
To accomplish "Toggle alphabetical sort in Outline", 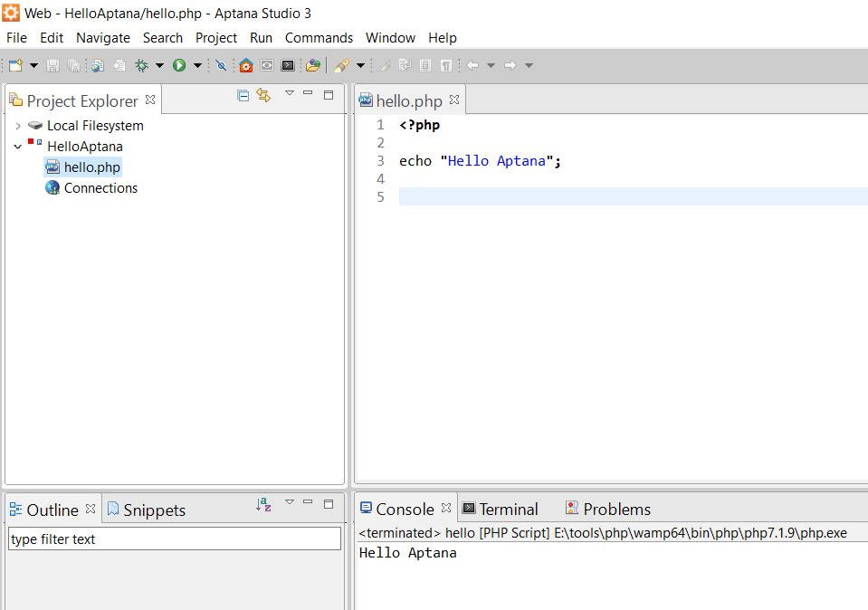I will (263, 505).
